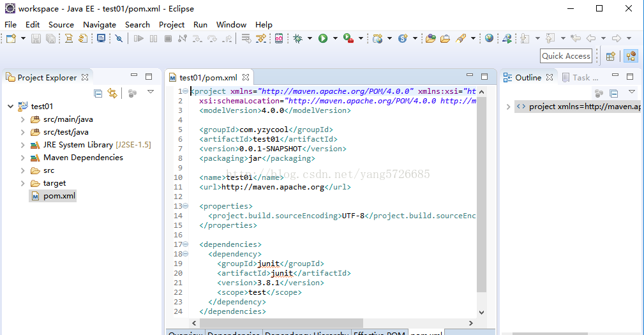Image resolution: width=644 pixels, height=335 pixels.
Task: Open the Project Explorer View Menu triangle
Action: [151, 92]
